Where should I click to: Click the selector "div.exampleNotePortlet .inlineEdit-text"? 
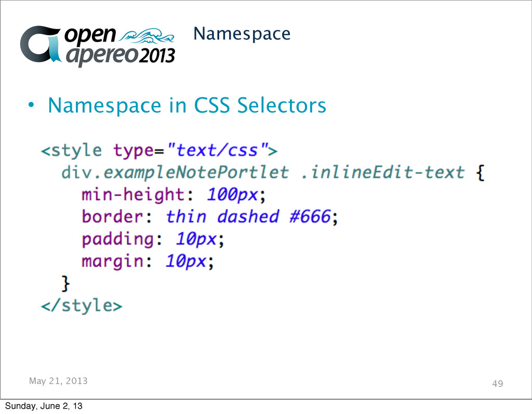[x=263, y=172]
